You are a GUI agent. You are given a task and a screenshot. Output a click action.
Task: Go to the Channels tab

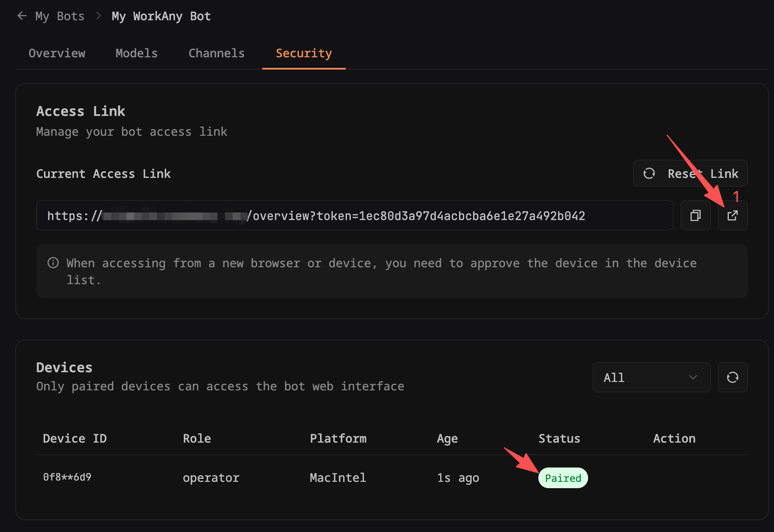[216, 53]
